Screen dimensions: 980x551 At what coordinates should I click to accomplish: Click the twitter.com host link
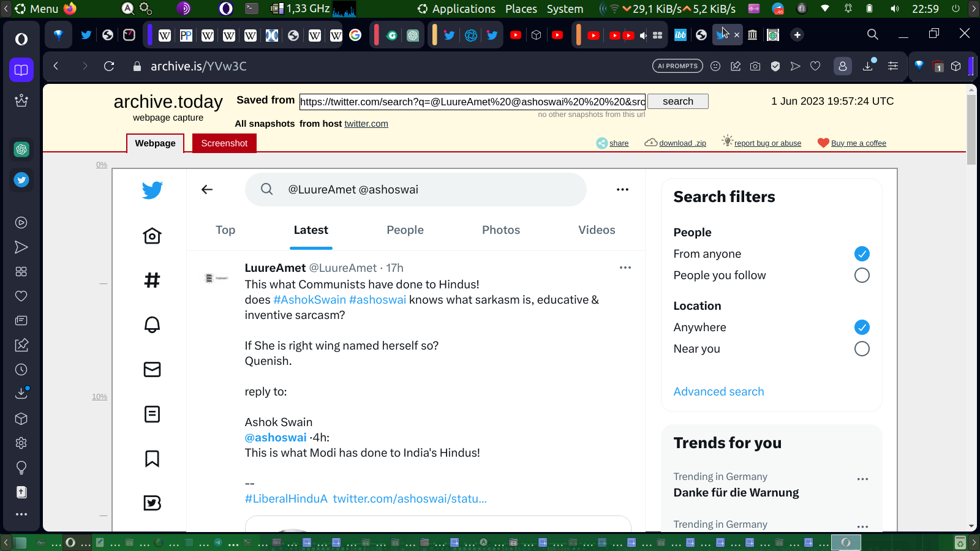[x=366, y=124]
